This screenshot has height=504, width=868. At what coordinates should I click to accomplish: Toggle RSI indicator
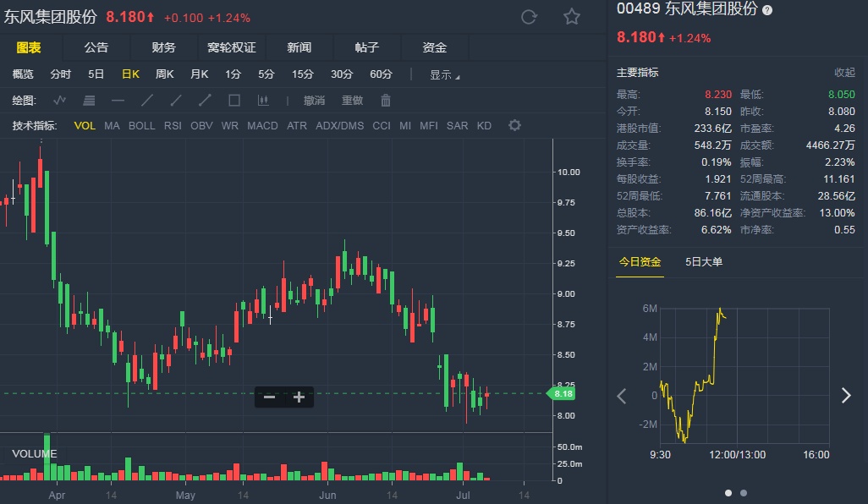(173, 126)
